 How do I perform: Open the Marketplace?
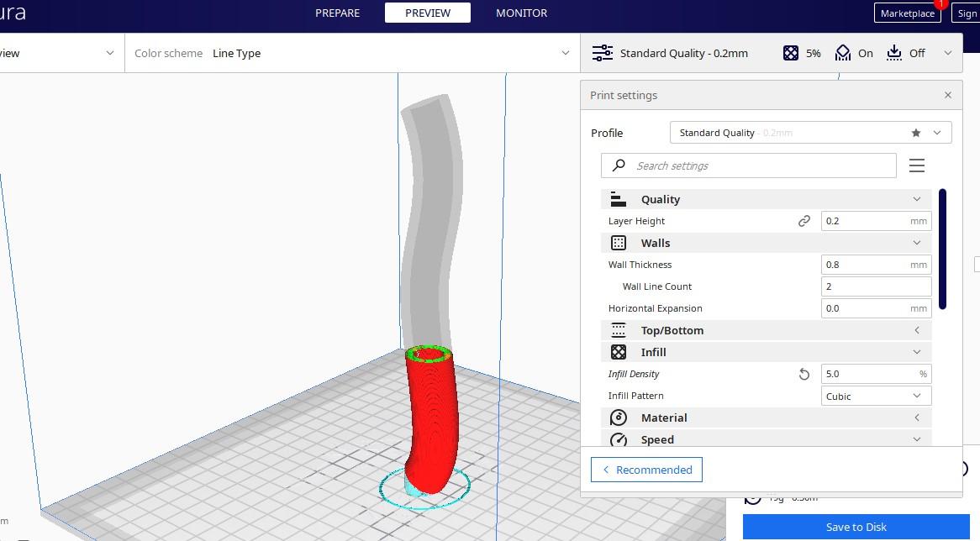click(908, 13)
